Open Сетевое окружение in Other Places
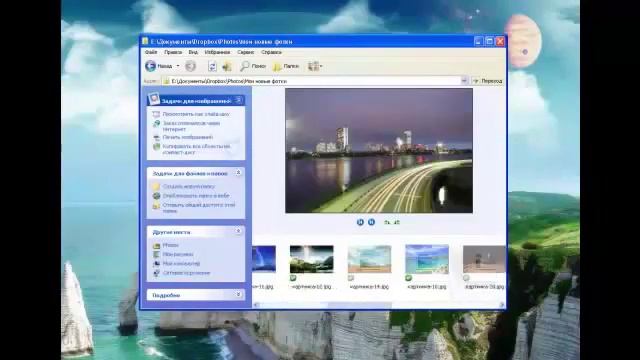 [x=186, y=273]
